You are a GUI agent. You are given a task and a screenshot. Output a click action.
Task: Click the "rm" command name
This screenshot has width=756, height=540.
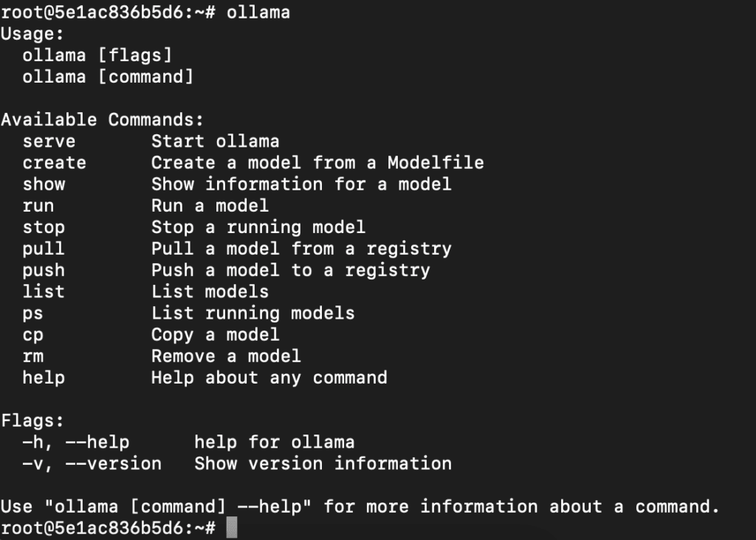pos(33,356)
